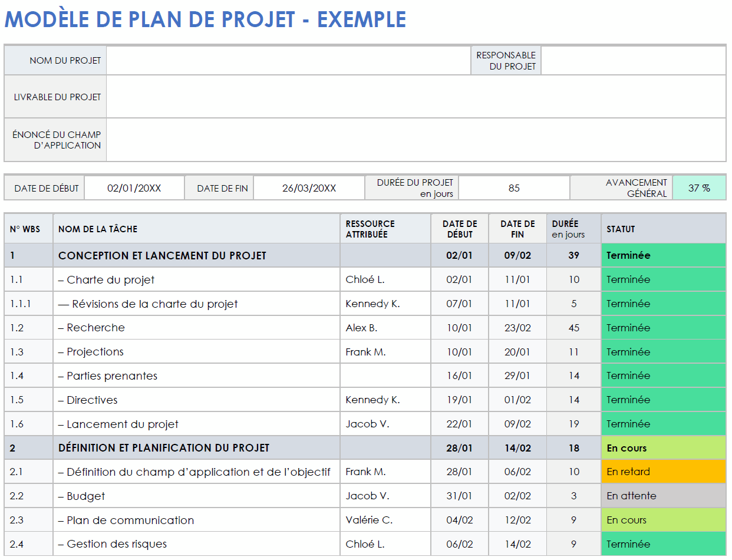Select the STATUT column header
This screenshot has height=560, width=732.
click(663, 228)
